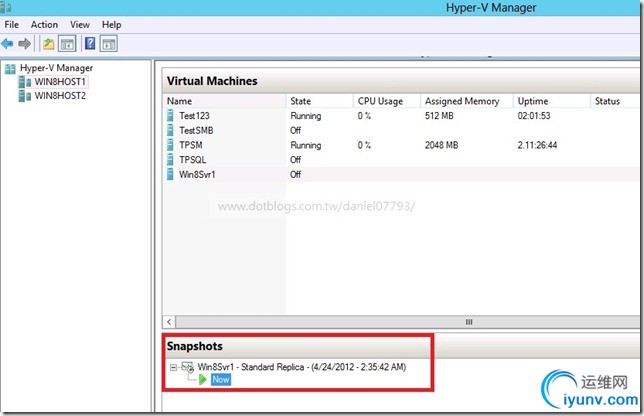Select the Test123 virtual machine name
The image size is (644, 416).
pyautogui.click(x=194, y=116)
